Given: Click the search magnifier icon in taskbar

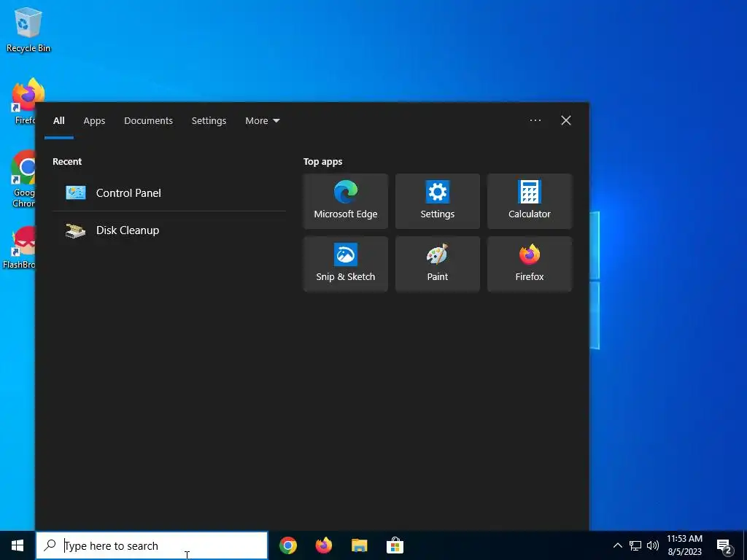Looking at the screenshot, I should (x=50, y=545).
